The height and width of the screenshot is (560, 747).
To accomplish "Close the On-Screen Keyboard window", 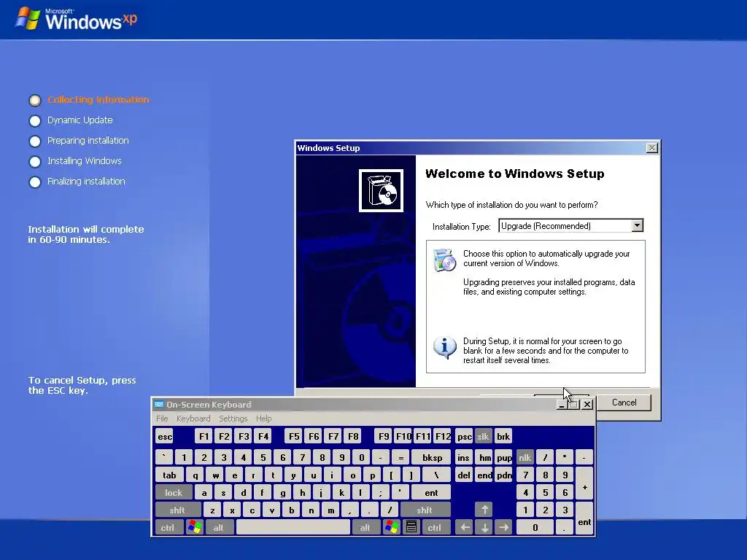I will (x=587, y=404).
